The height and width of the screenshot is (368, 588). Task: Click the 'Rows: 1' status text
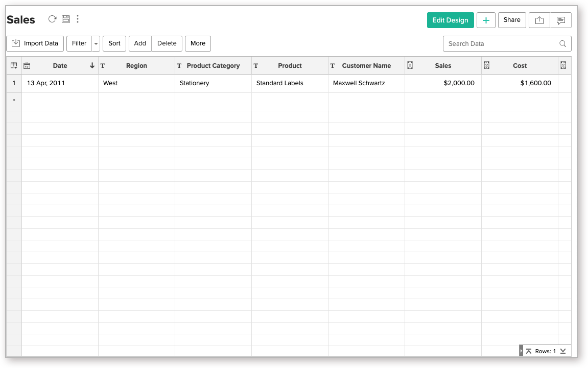pyautogui.click(x=546, y=351)
